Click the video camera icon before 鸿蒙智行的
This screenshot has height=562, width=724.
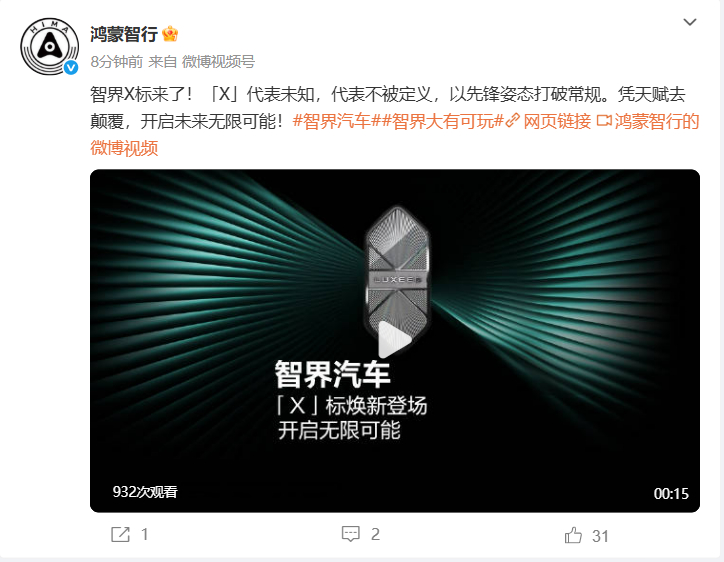click(604, 121)
